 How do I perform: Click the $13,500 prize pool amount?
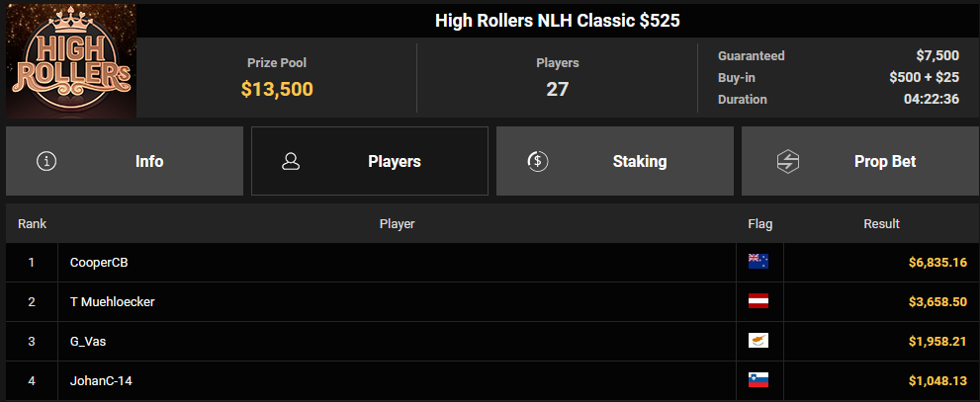coord(277,90)
